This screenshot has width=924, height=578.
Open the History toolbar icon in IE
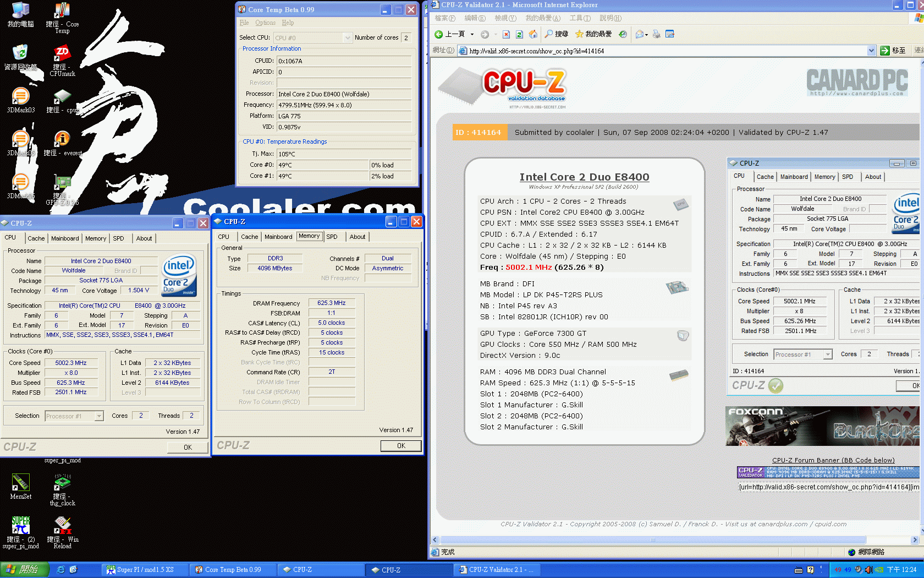[623, 34]
